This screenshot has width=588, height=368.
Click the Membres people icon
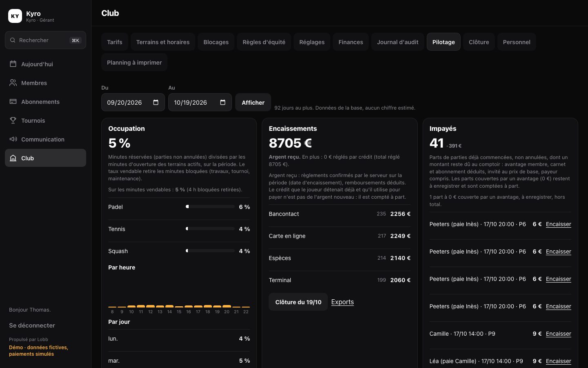(13, 83)
